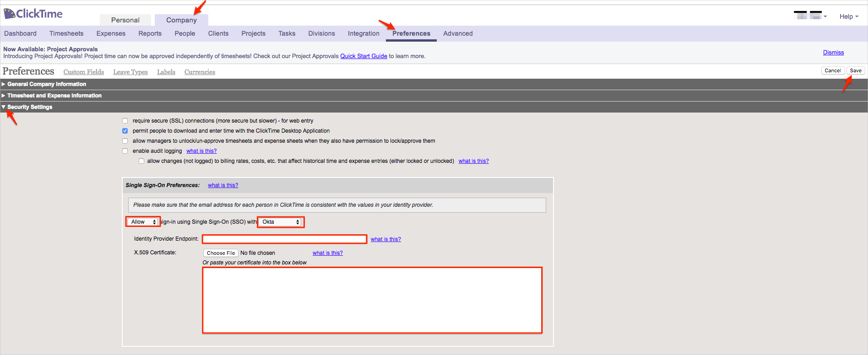
Task: Enable require secure SSL connections checkbox
Action: coord(125,121)
